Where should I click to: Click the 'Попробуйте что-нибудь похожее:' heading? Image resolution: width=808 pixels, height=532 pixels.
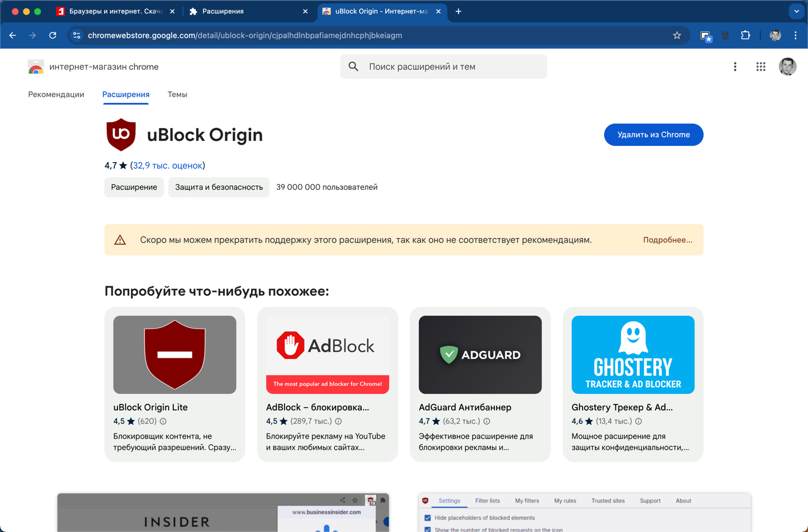click(x=217, y=291)
